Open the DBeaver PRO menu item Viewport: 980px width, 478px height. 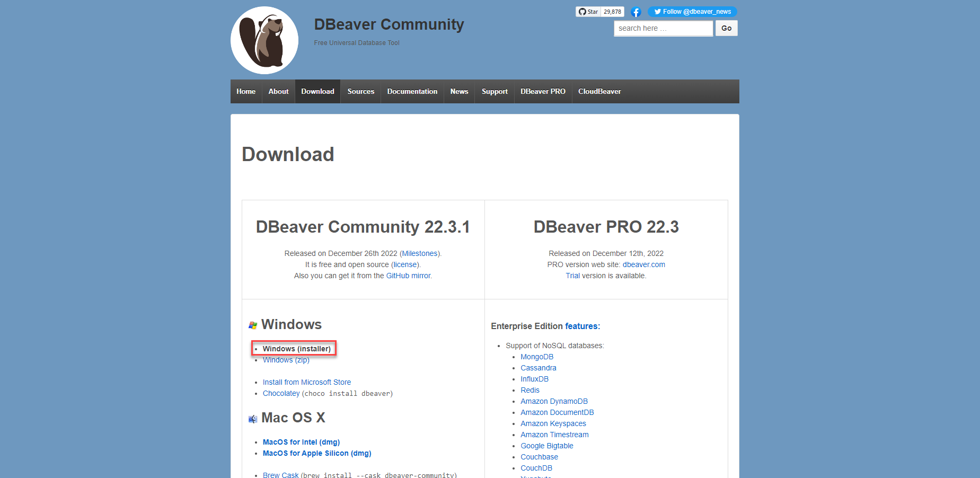543,91
